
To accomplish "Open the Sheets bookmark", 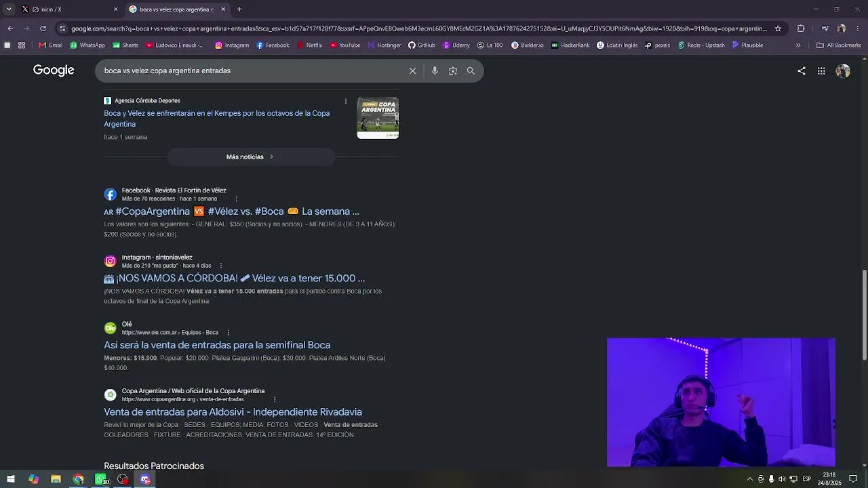I will coord(125,45).
